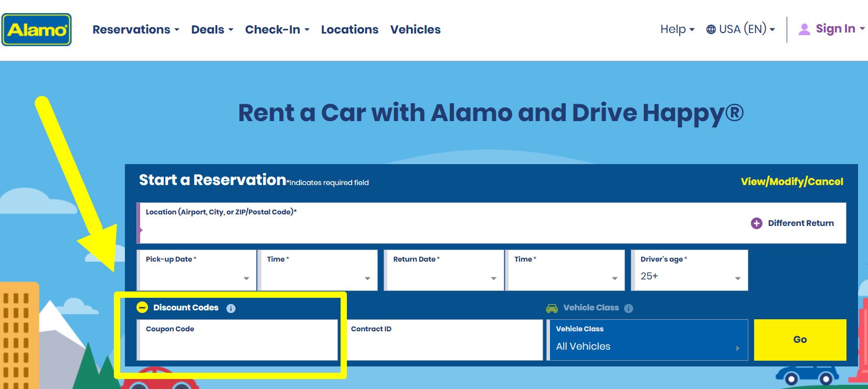Open the Deals menu
Image resolution: width=868 pixels, height=389 pixels.
tap(211, 30)
